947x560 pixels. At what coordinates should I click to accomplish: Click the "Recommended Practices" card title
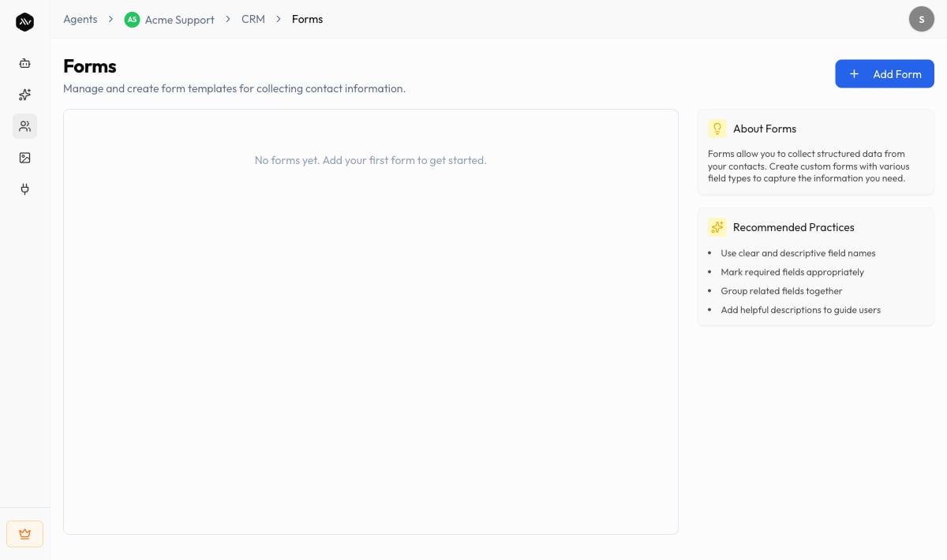click(x=794, y=227)
